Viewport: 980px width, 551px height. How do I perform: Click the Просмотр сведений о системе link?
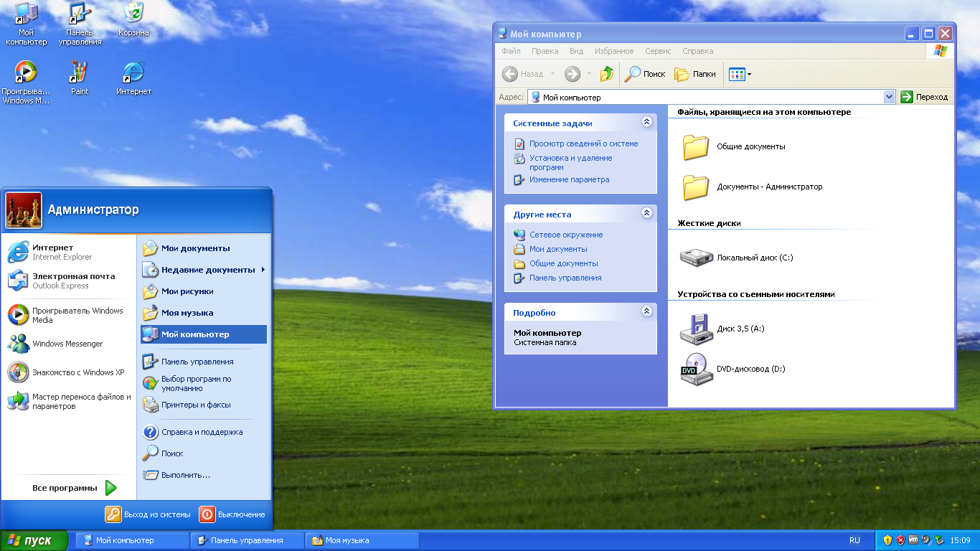(583, 143)
